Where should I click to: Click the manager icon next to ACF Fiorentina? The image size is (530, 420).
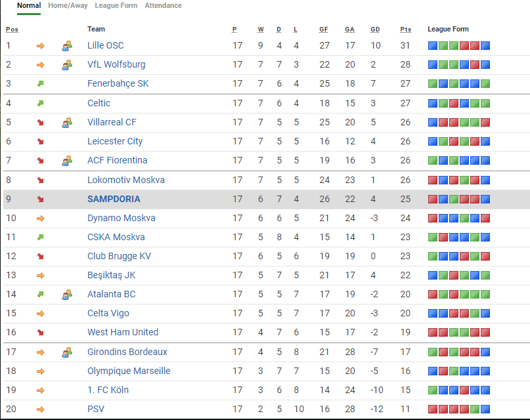[67, 161]
